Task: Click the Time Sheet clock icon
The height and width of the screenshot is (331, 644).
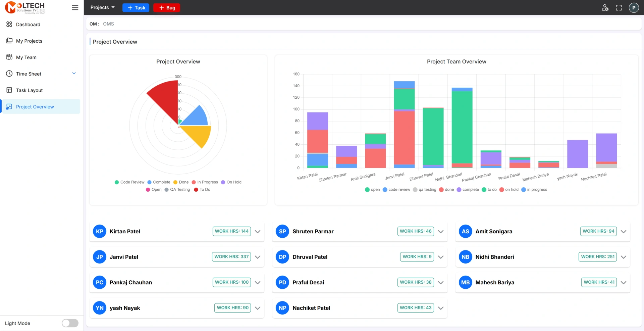Action: [9, 74]
